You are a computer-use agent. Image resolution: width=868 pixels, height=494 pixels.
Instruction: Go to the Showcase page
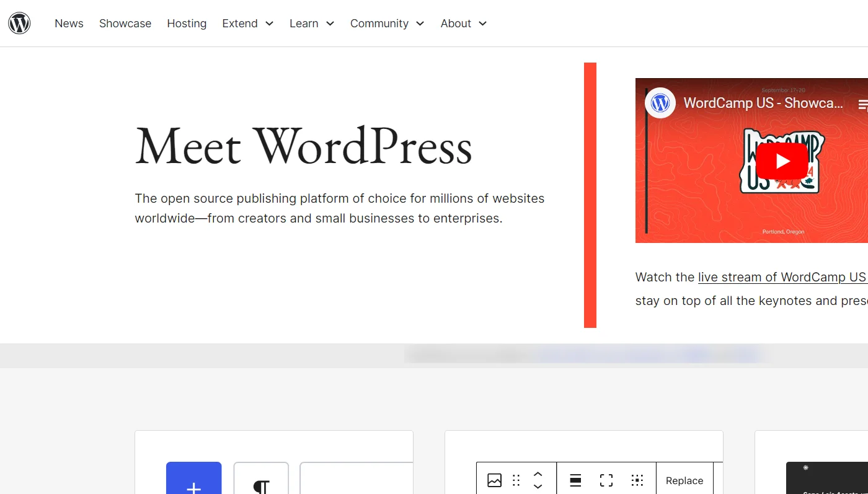click(125, 24)
